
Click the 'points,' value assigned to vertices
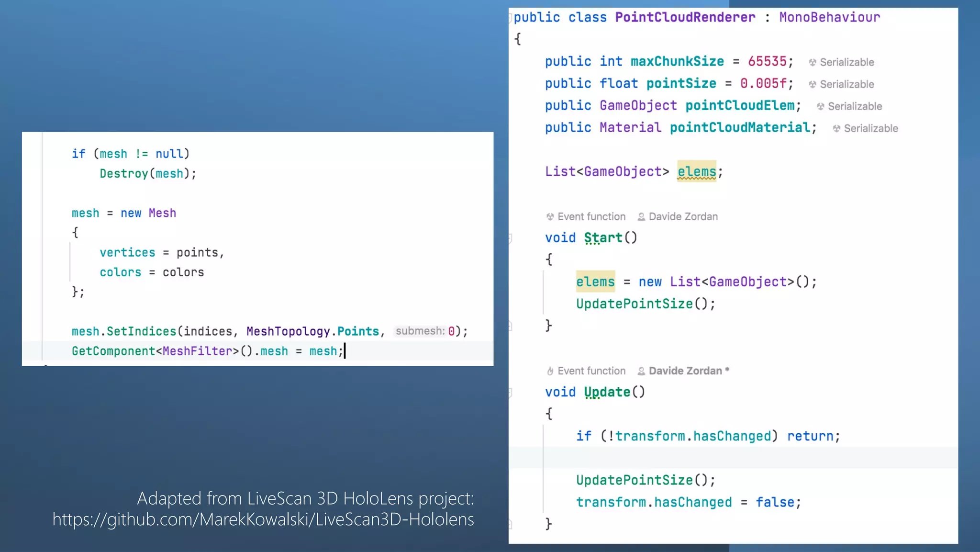coord(200,253)
